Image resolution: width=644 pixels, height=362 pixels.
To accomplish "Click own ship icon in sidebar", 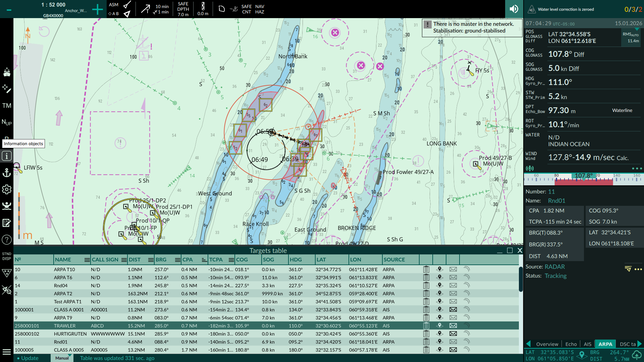I will 7,72.
